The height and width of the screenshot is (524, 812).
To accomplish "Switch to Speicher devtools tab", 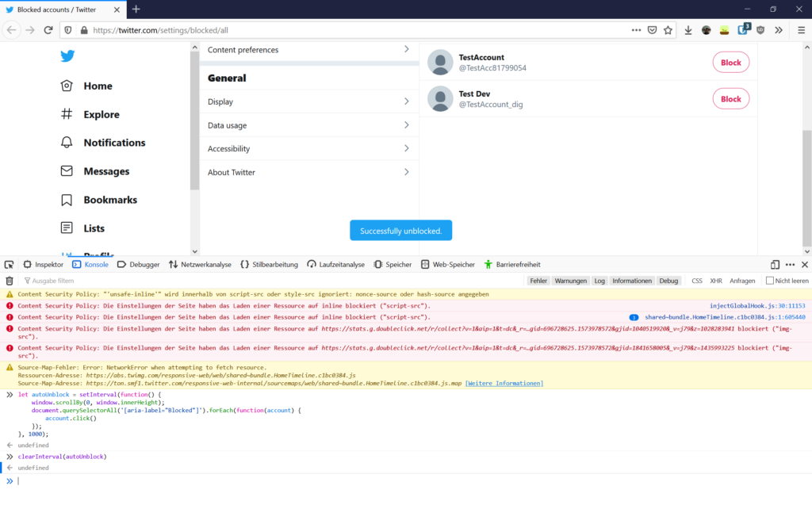I will tap(393, 265).
